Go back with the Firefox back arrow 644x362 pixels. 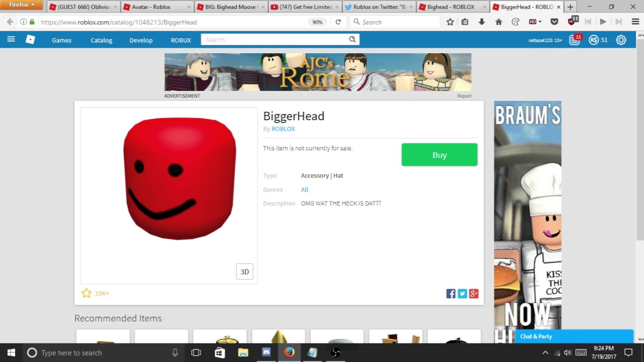[10, 22]
